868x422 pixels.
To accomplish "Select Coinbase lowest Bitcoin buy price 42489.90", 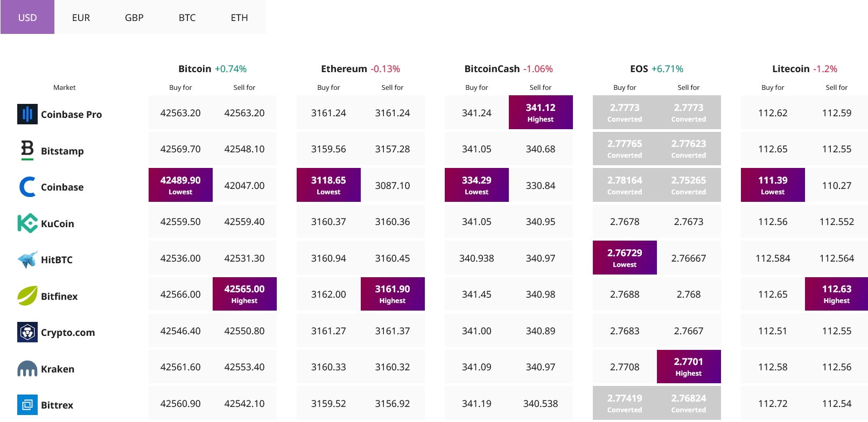I will [x=180, y=185].
